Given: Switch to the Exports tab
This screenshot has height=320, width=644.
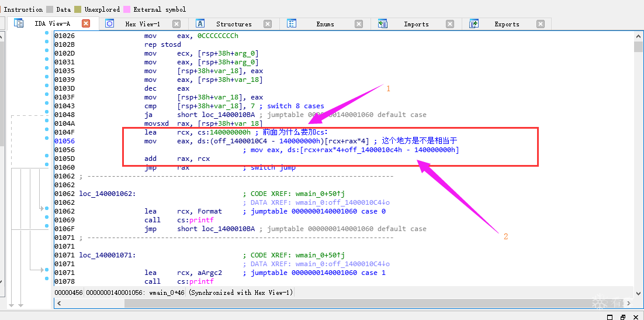Looking at the screenshot, I should 507,24.
